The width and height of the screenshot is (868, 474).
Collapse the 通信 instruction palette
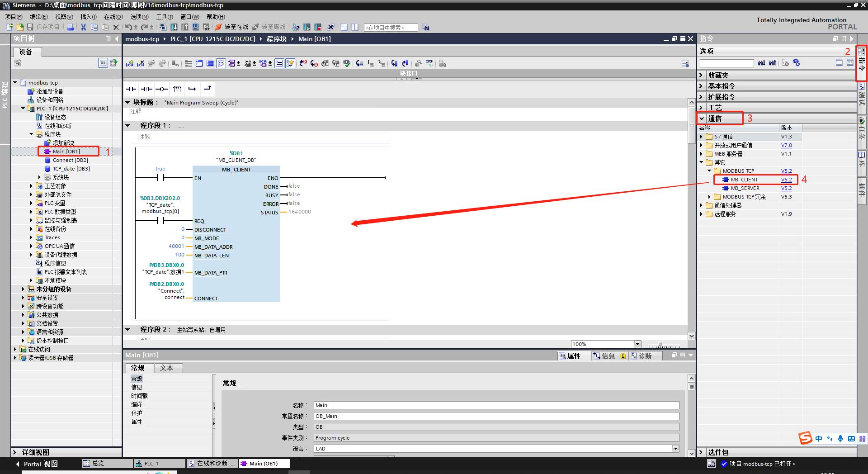(702, 118)
